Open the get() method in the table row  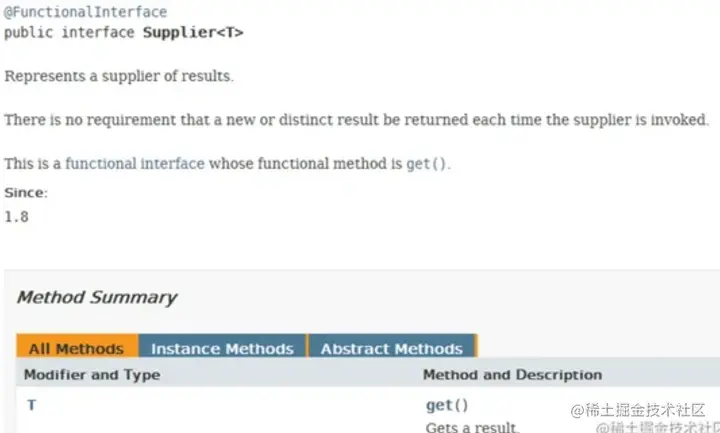point(447,405)
